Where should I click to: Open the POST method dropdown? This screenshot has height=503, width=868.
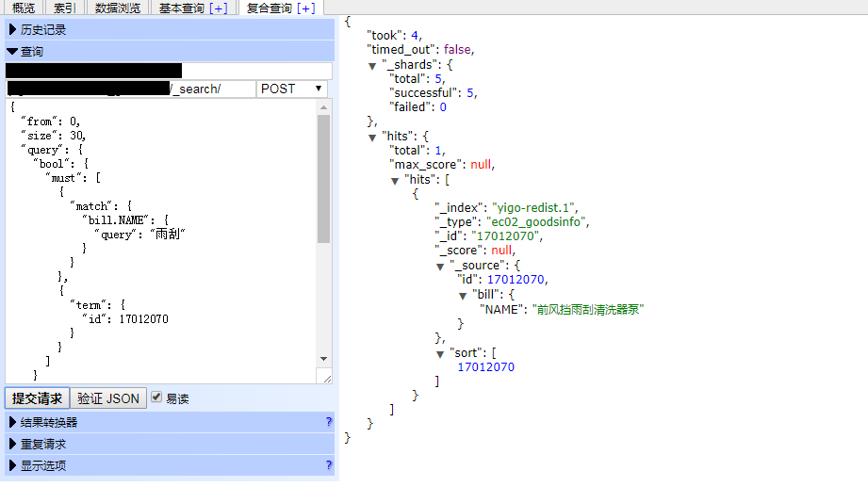pyautogui.click(x=292, y=89)
